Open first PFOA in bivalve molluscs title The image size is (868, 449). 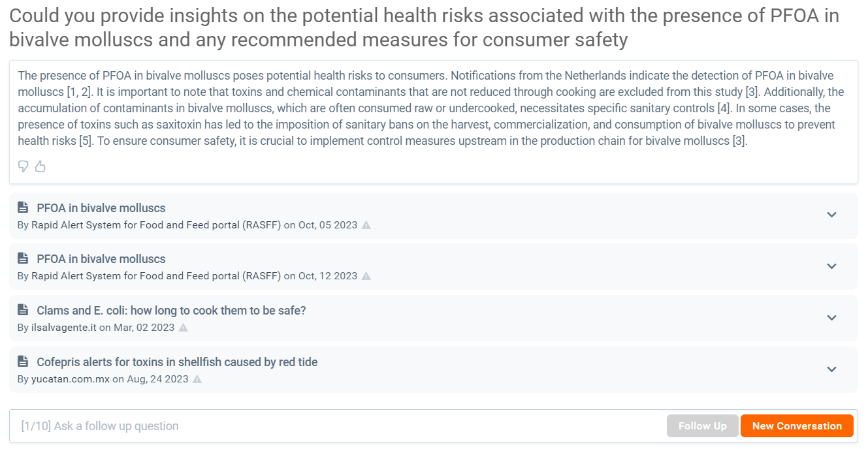click(x=101, y=208)
